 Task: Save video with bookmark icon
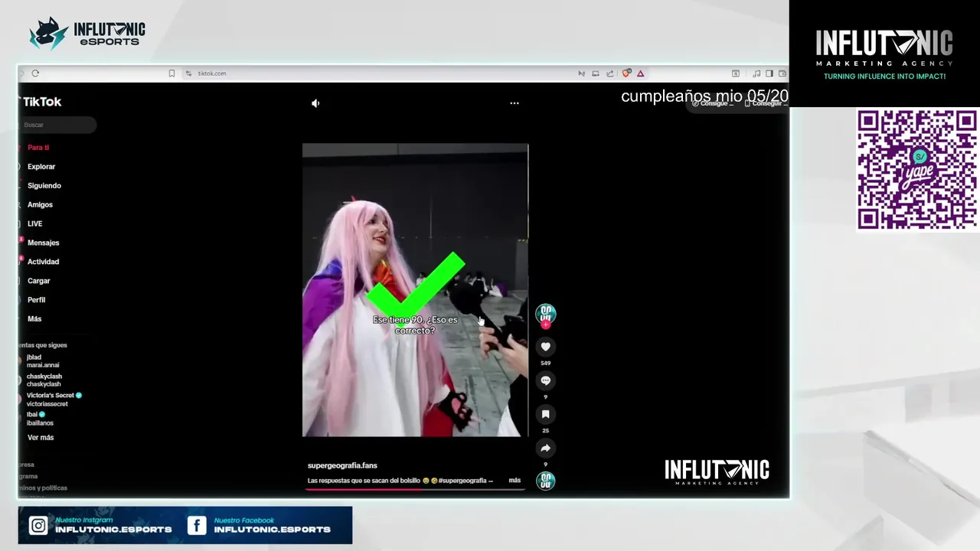coord(545,414)
